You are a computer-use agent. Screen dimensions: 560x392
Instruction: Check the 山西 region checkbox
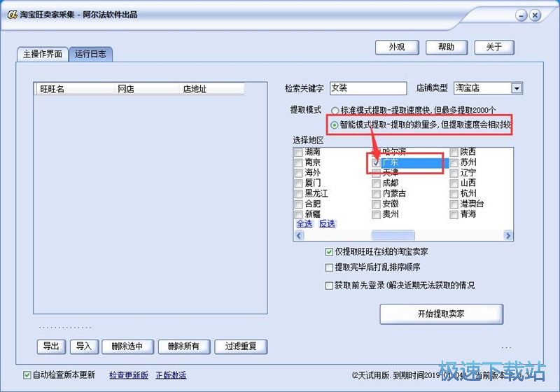click(x=454, y=183)
